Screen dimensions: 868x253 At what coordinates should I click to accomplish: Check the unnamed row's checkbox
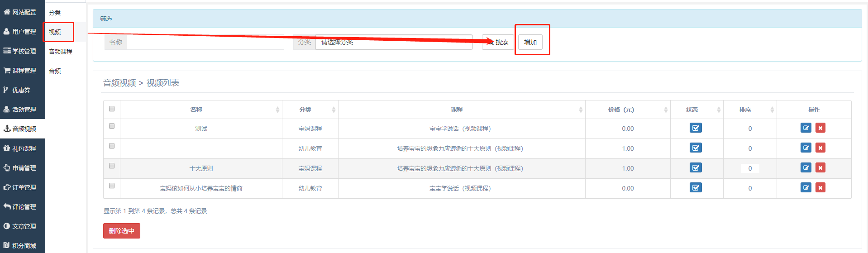[x=112, y=146]
